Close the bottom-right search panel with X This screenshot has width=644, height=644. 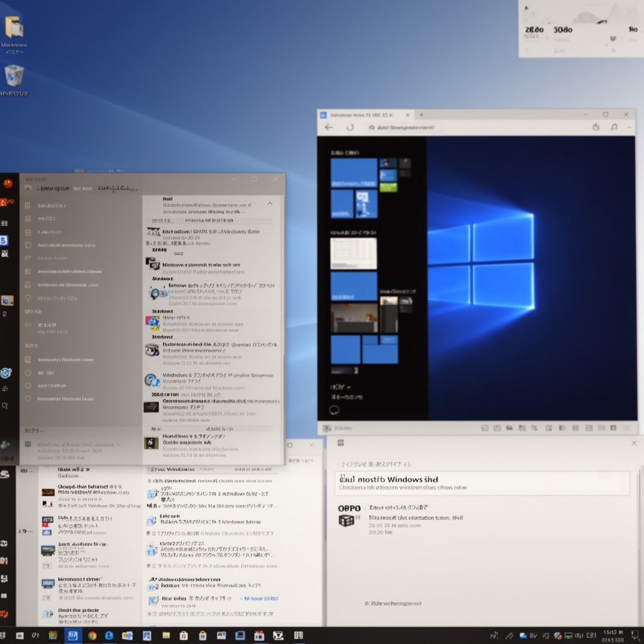(634, 443)
